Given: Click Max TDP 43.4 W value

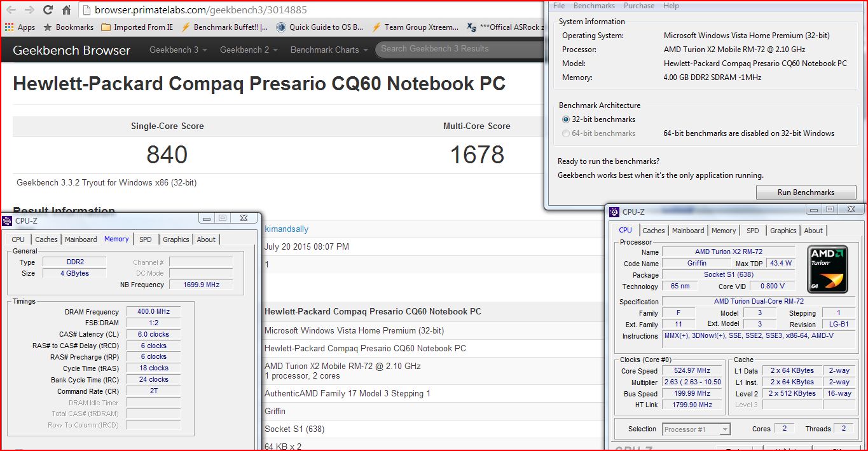Looking at the screenshot, I should coord(780,263).
